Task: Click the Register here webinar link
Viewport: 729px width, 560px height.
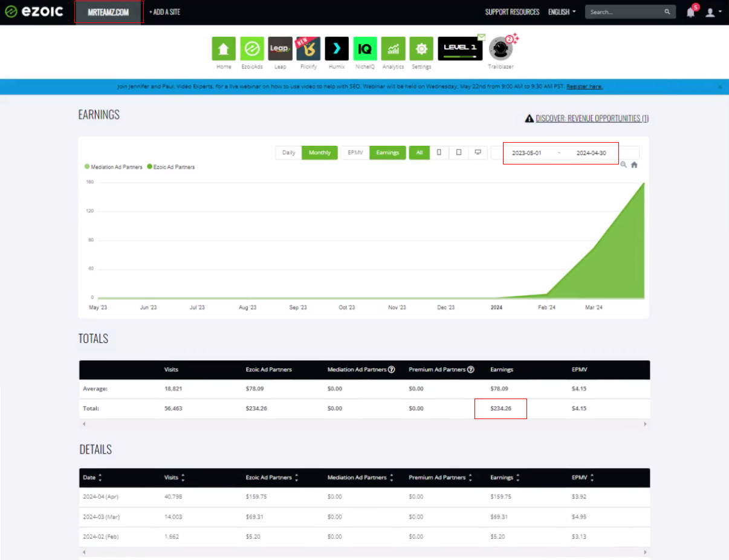Action: (x=585, y=87)
